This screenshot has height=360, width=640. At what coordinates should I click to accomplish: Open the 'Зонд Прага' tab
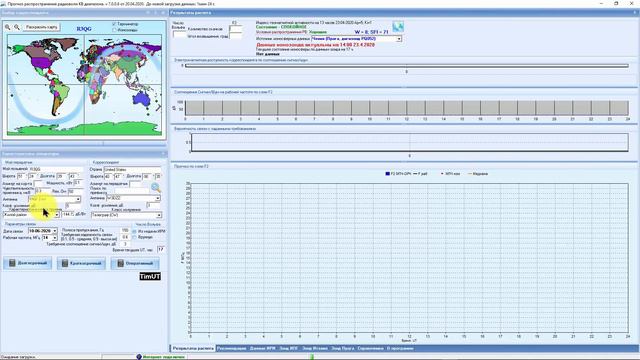[342, 349]
